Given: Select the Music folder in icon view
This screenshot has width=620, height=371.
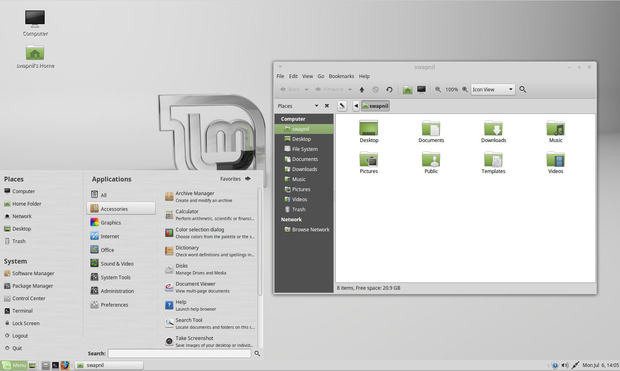Looking at the screenshot, I should pos(555,132).
